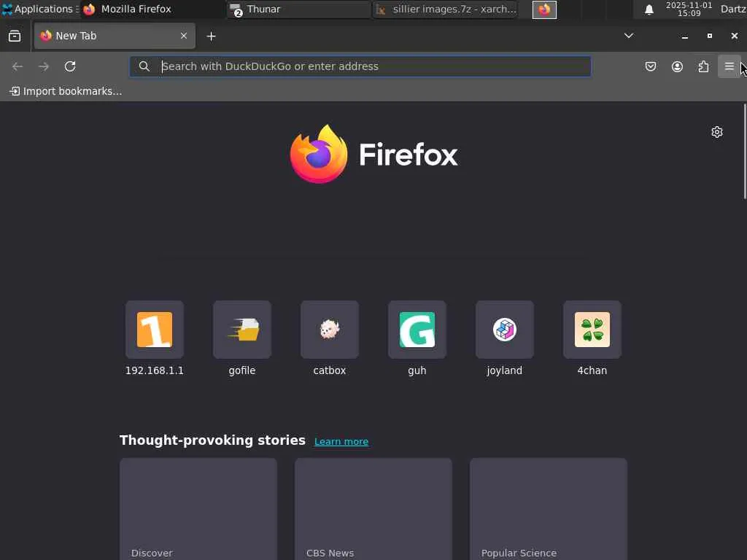
Task: Open the Extensions puzzle-piece icon
Action: (703, 66)
